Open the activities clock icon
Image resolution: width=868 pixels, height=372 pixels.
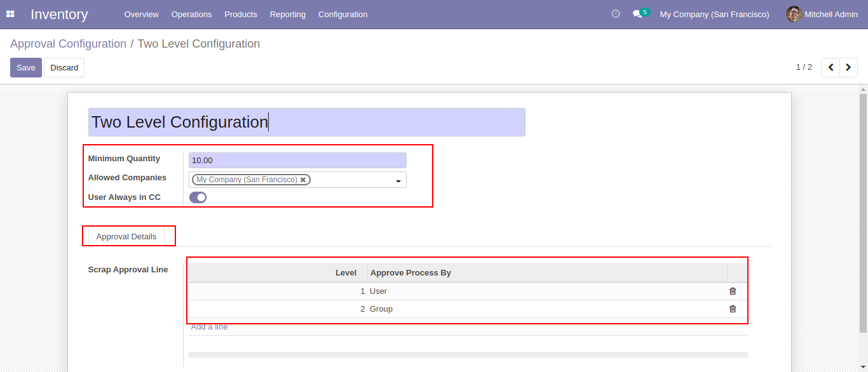click(x=616, y=14)
